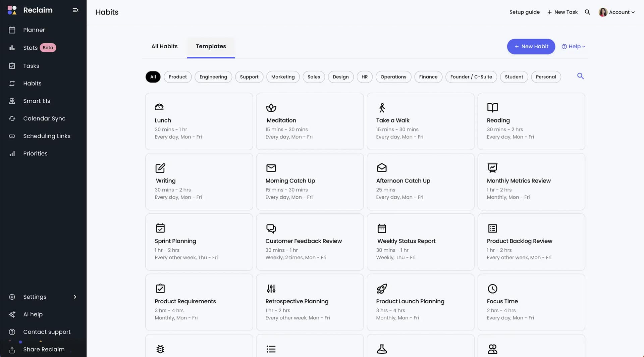The width and height of the screenshot is (644, 357).
Task: Toggle the Engineering filter chip
Action: click(x=213, y=77)
